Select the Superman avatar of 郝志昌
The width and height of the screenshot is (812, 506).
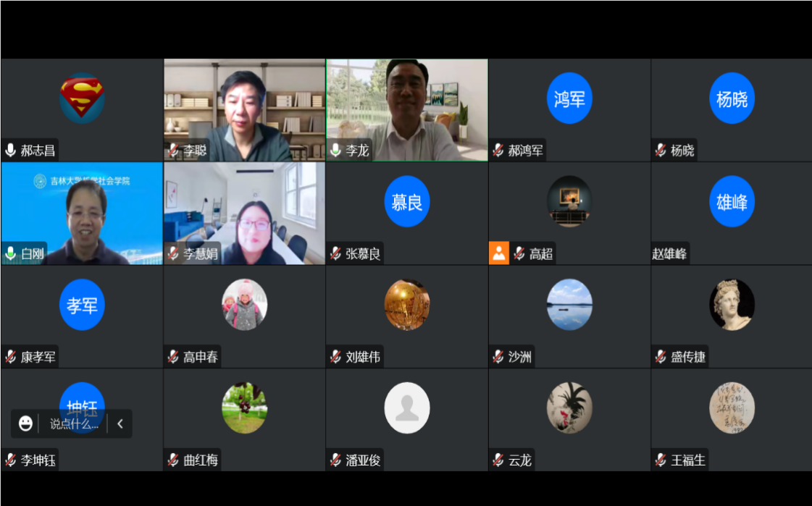pyautogui.click(x=83, y=98)
